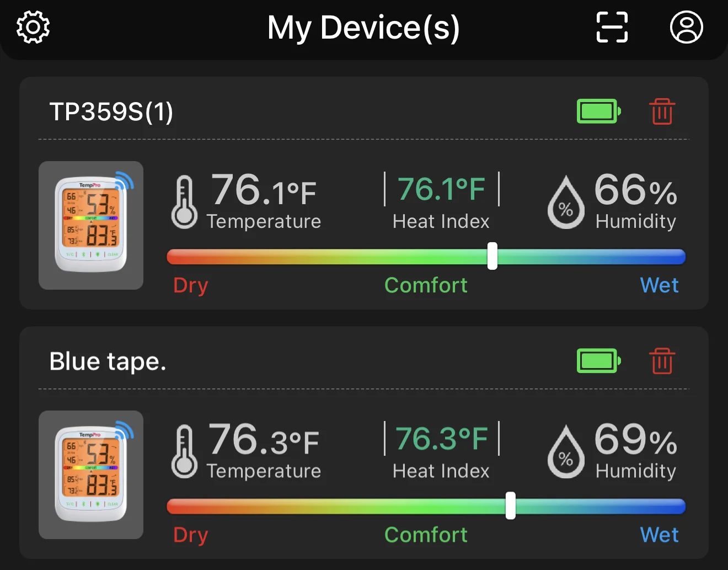Screen dimensions: 728x570
Task: Open settings via the gear icon
Action: pyautogui.click(x=33, y=27)
